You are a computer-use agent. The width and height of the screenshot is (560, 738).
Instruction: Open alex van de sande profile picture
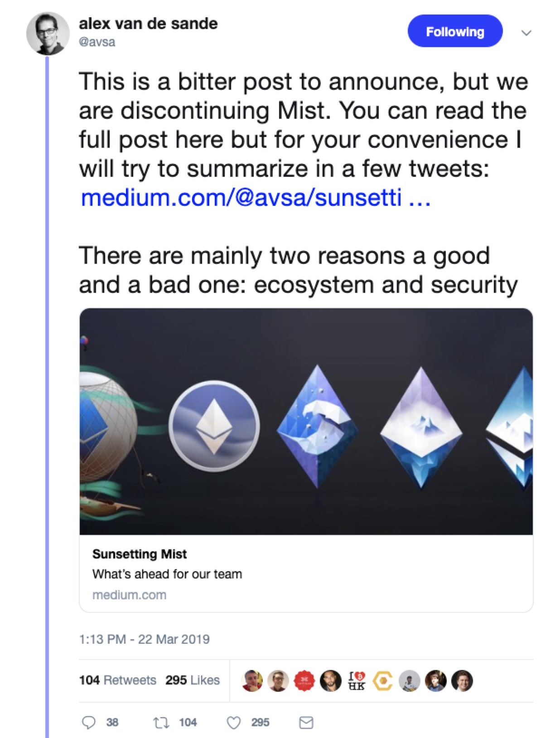48,34
